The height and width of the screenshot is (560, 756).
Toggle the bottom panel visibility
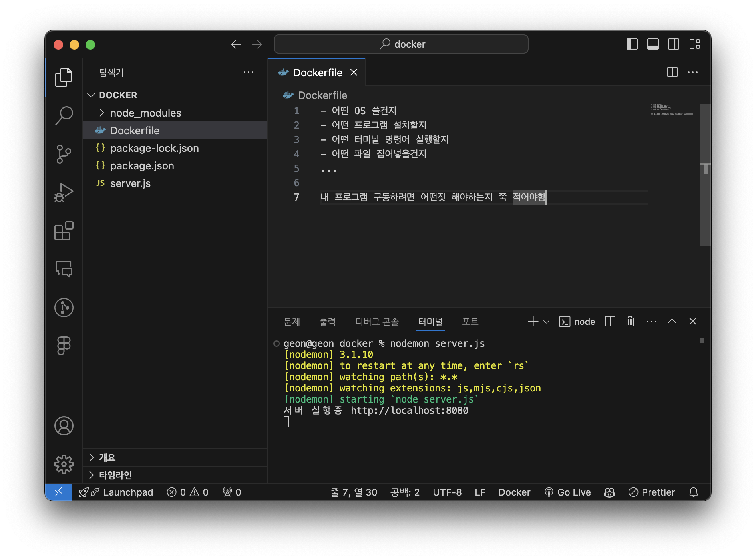653,44
